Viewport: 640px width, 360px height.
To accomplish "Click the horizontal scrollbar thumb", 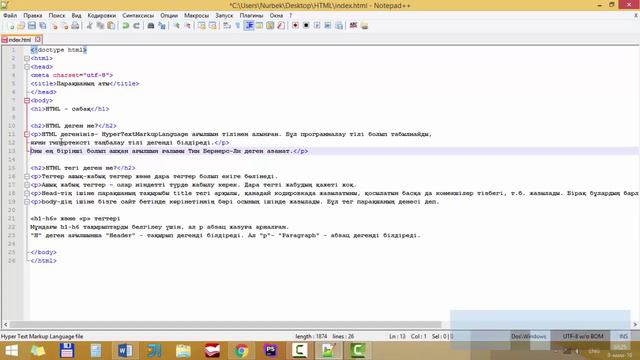I will coord(225,324).
